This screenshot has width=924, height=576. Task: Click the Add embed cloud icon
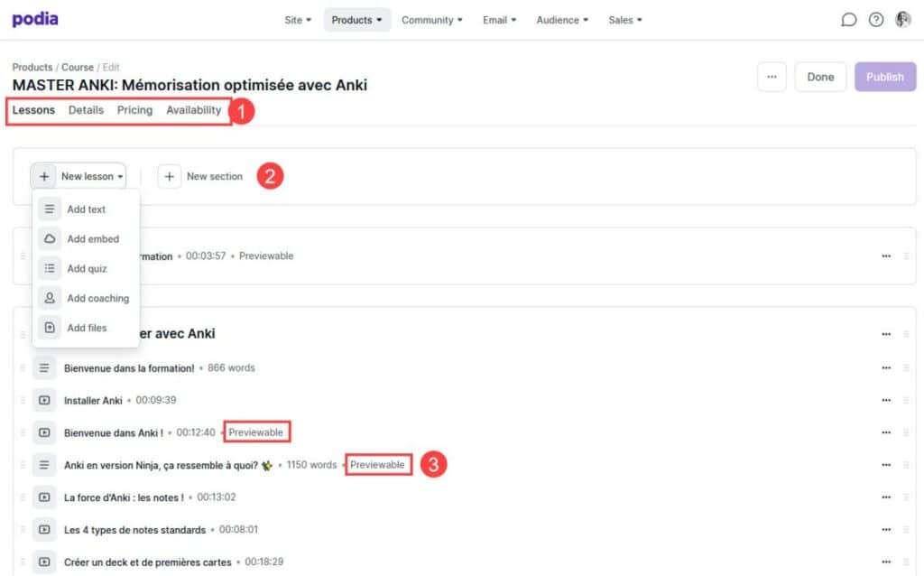(x=50, y=238)
